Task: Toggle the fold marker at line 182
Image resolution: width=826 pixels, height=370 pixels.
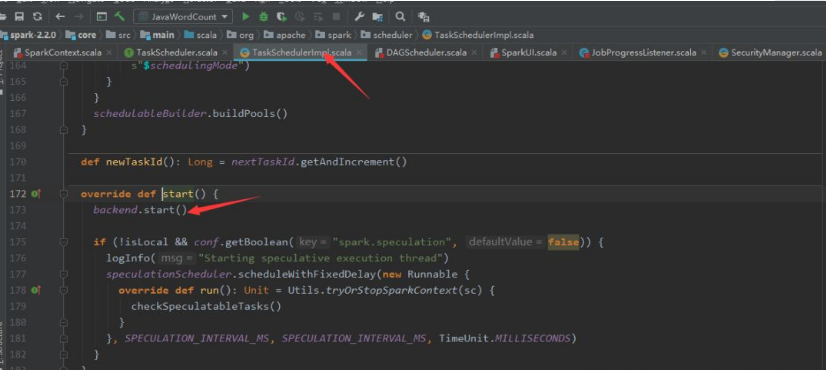Action: click(x=64, y=354)
